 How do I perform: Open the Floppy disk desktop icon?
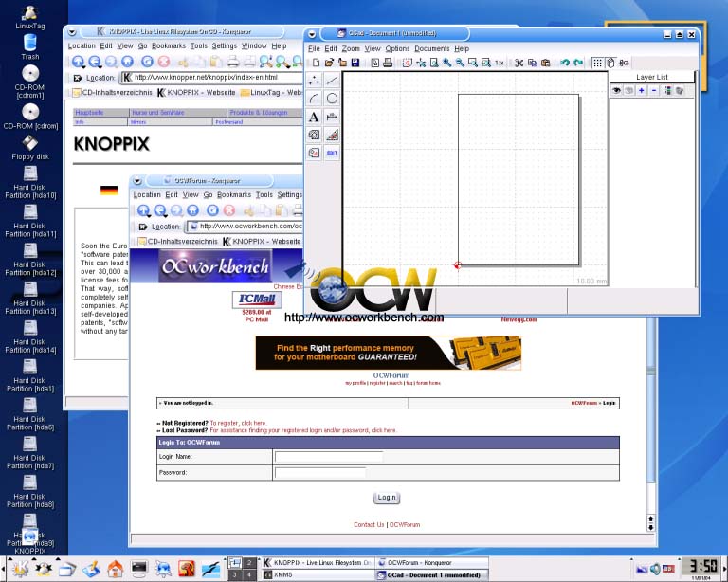pyautogui.click(x=30, y=148)
